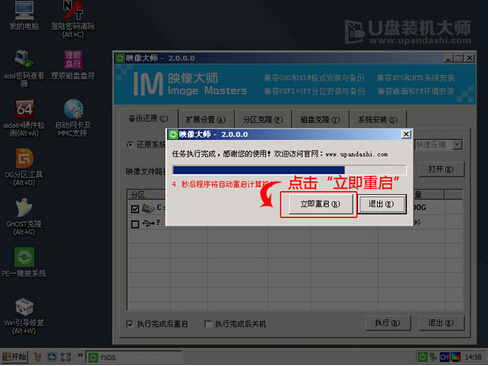
Task: Toggle the 执行完成后重启 checkbox
Action: point(130,324)
